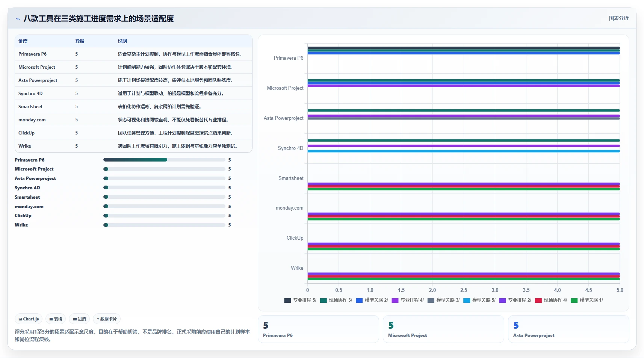This screenshot has width=644, height=358.
Task: Toggle the 模型关联 2/ legend series
Action: tap(372, 300)
